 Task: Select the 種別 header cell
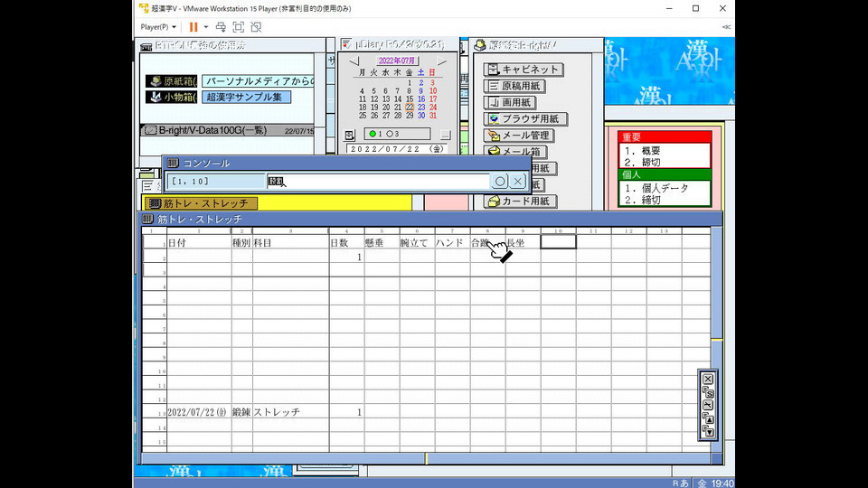click(x=241, y=242)
